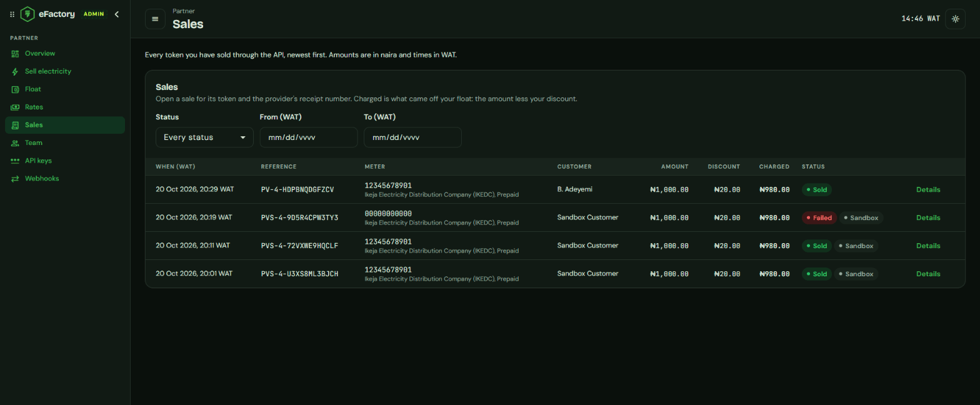Image resolution: width=980 pixels, height=405 pixels.
Task: Open the Every status dropdown
Action: tap(204, 137)
